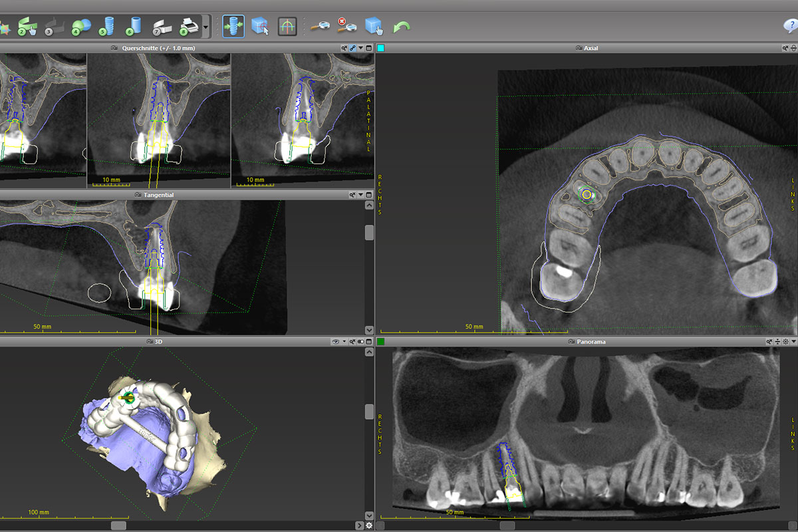Click the cyan color square beside Axial

(381, 48)
